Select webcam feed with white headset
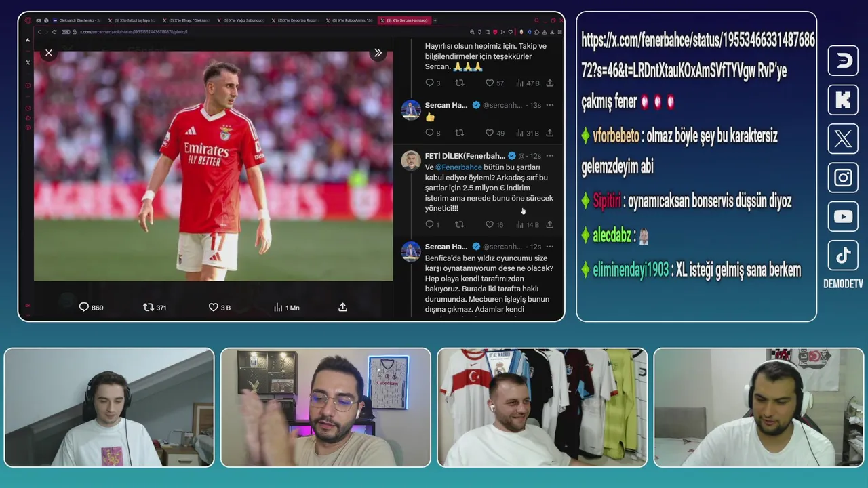Image resolution: width=868 pixels, height=488 pixels. point(759,407)
